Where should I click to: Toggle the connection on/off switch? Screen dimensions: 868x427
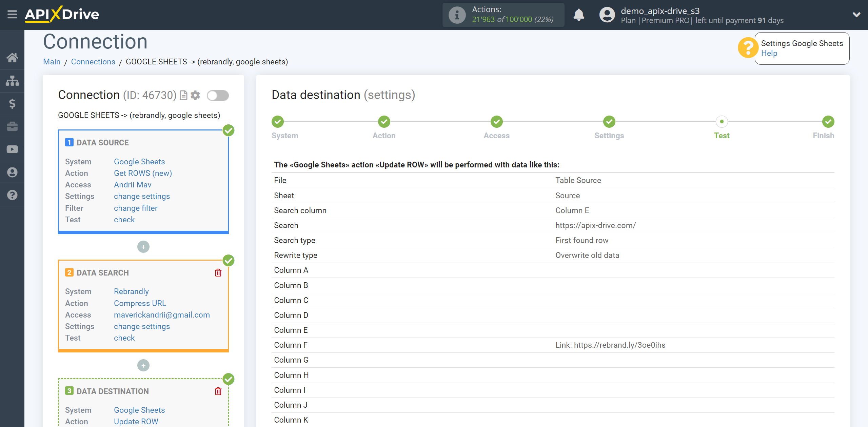pos(218,96)
